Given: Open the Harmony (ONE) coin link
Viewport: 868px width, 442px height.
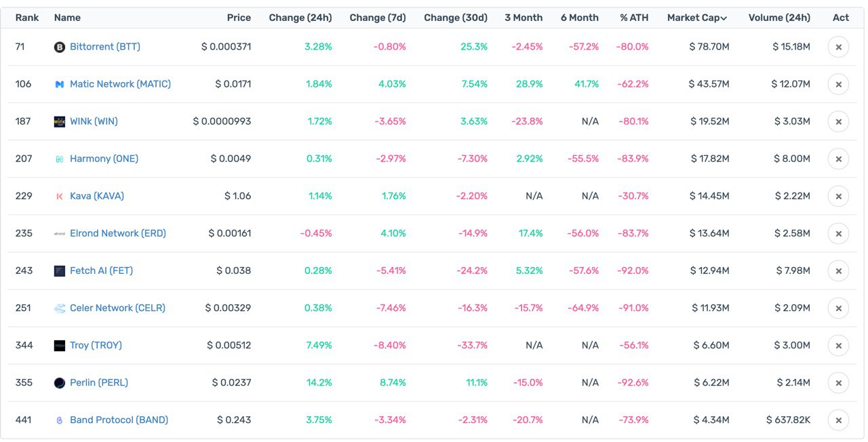Looking at the screenshot, I should (104, 159).
